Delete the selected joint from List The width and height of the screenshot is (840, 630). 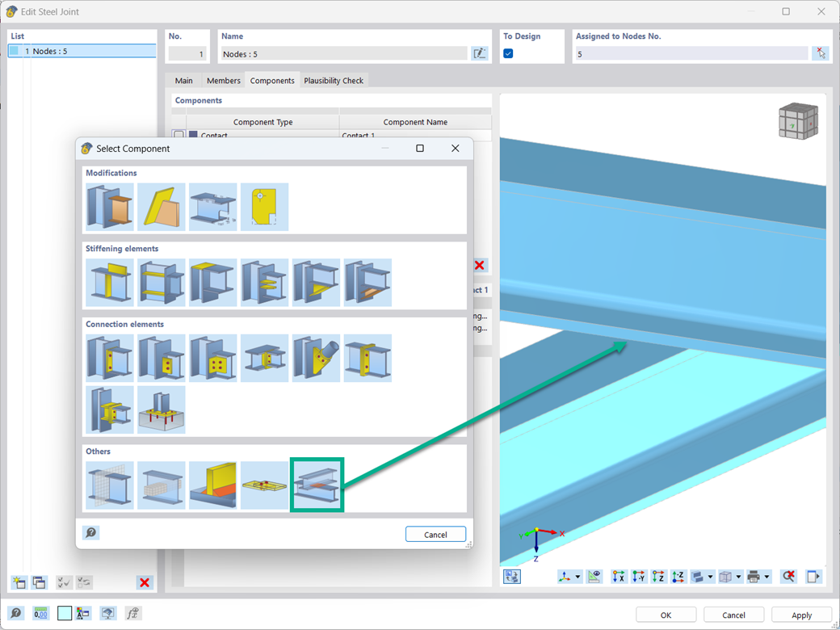(x=145, y=582)
